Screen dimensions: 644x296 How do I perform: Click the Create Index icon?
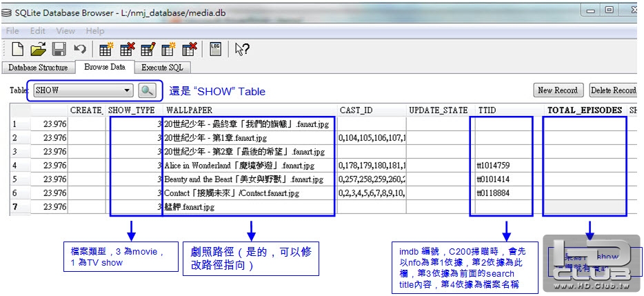[168, 50]
